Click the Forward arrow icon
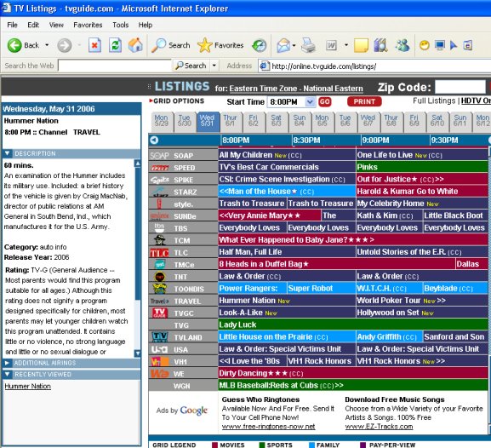 click(x=64, y=45)
